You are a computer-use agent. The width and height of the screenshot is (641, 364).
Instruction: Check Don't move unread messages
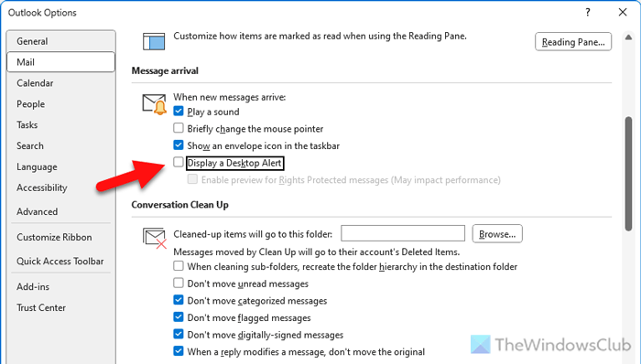tap(179, 283)
